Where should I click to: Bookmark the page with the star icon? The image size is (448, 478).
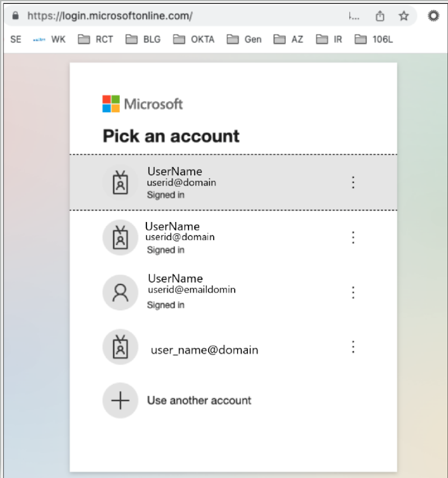[404, 16]
